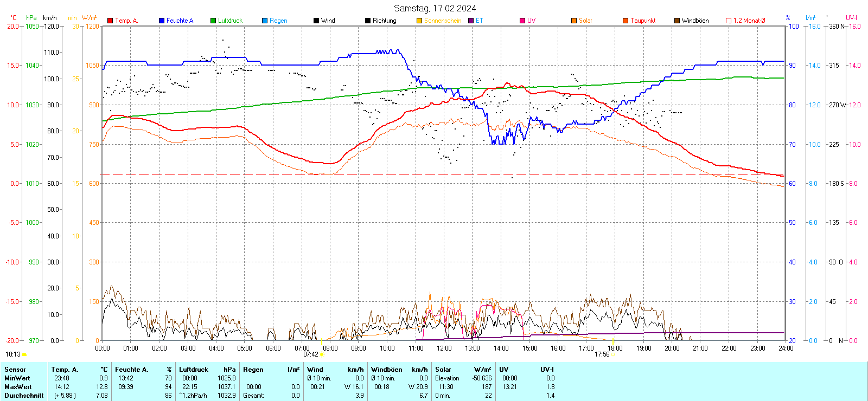Toggle the empty 1.2 Monat-Ø legend box
The width and height of the screenshot is (868, 401).
pos(729,21)
